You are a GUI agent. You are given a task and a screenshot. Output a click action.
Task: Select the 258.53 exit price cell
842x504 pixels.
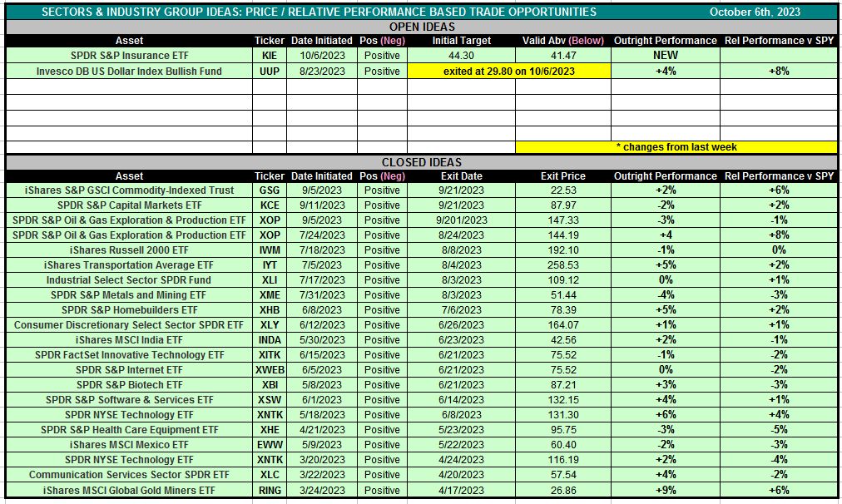(562, 265)
